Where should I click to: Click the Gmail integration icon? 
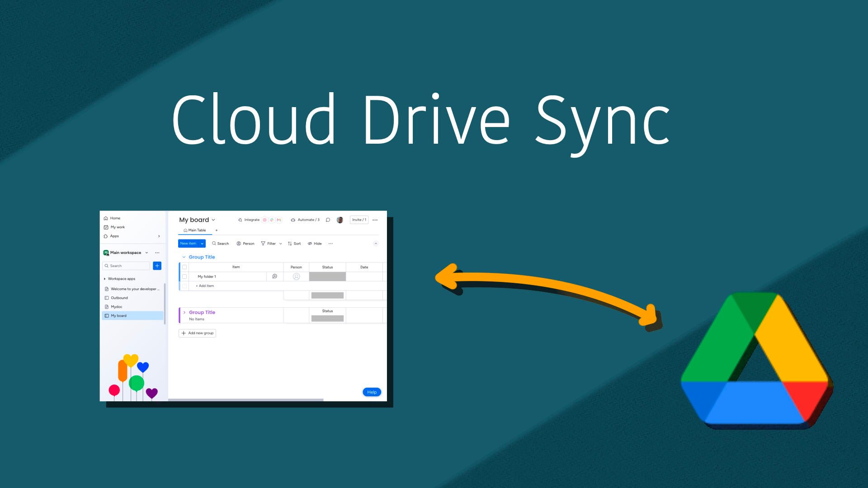click(279, 220)
